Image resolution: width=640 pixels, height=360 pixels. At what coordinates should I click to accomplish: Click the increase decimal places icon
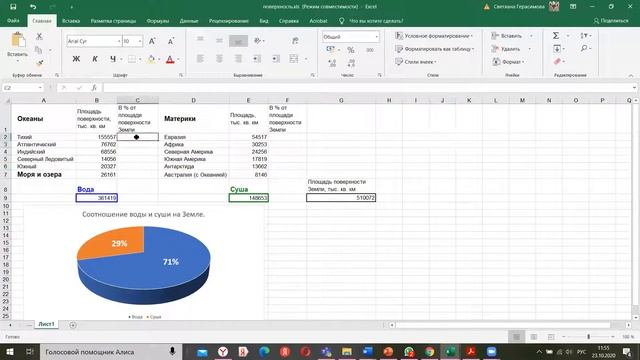(x=332, y=63)
